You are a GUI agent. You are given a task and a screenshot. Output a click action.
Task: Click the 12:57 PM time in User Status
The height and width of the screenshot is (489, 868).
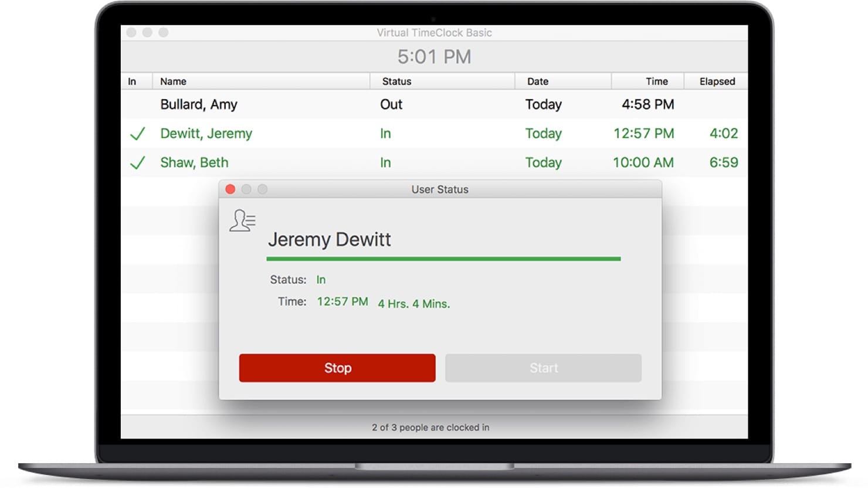coord(343,301)
